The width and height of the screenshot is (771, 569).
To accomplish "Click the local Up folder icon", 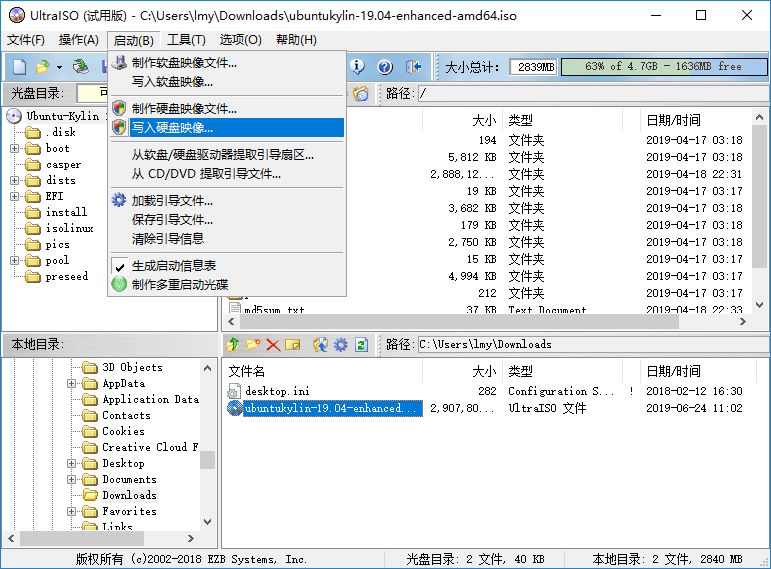I will pos(233,344).
